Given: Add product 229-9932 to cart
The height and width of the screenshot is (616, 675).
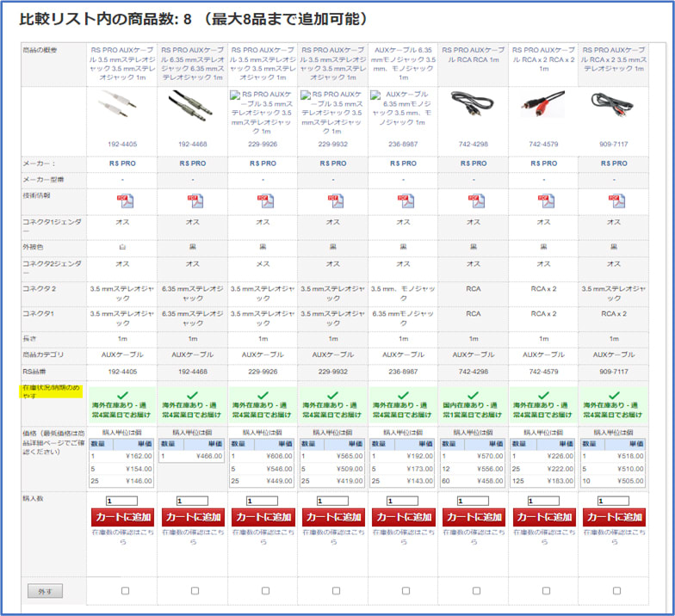Looking at the screenshot, I should pyautogui.click(x=333, y=517).
